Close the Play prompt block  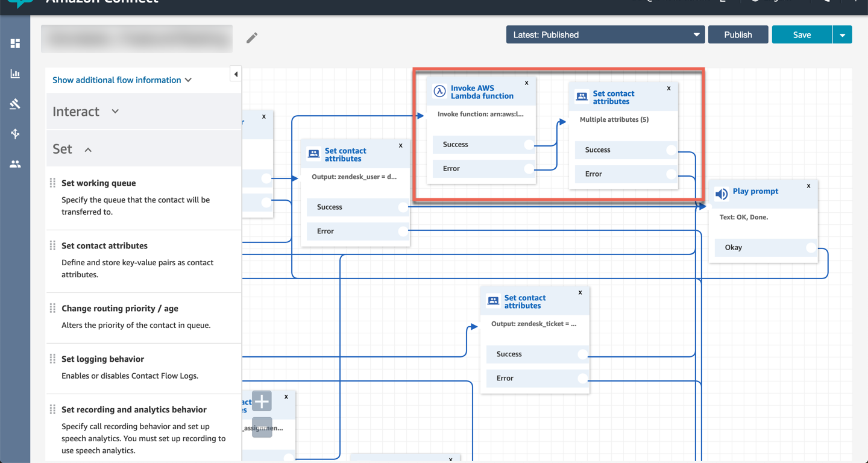pyautogui.click(x=808, y=186)
